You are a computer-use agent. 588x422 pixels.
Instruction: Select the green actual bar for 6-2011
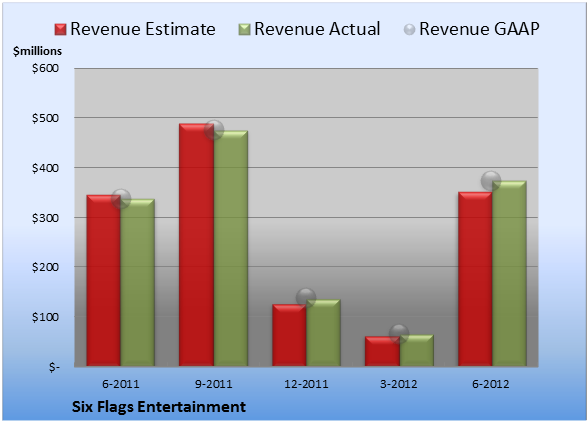[138, 282]
